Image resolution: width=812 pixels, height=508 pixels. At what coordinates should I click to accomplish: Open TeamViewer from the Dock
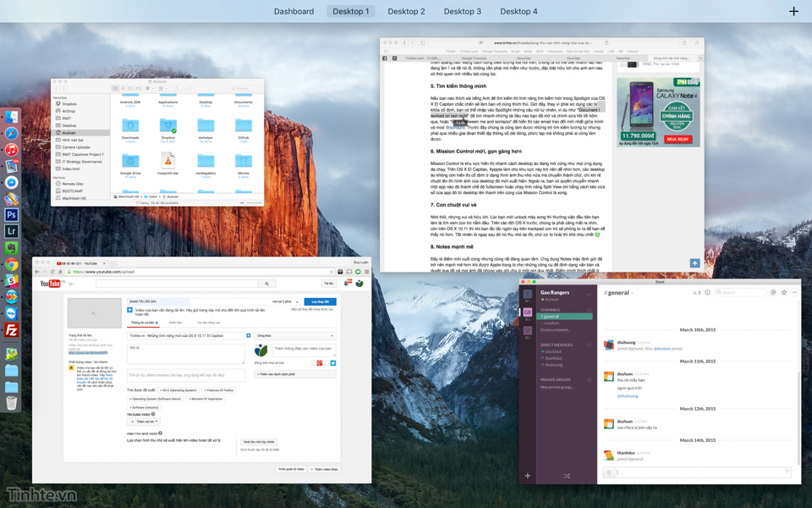coord(11,313)
